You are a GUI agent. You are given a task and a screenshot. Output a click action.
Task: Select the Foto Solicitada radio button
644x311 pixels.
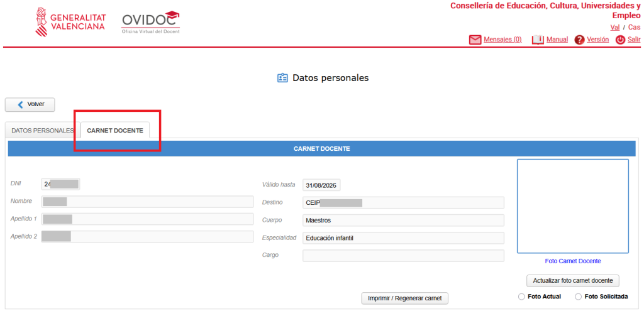tap(578, 297)
